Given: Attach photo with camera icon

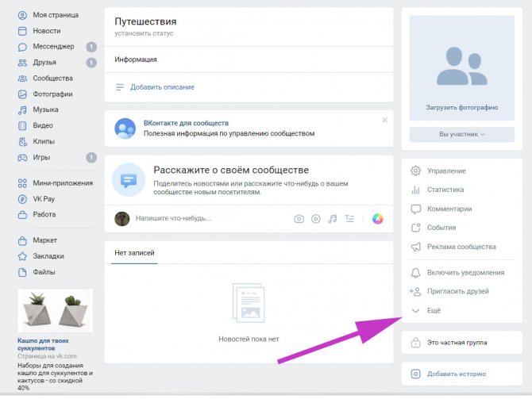Looking at the screenshot, I should click(299, 219).
